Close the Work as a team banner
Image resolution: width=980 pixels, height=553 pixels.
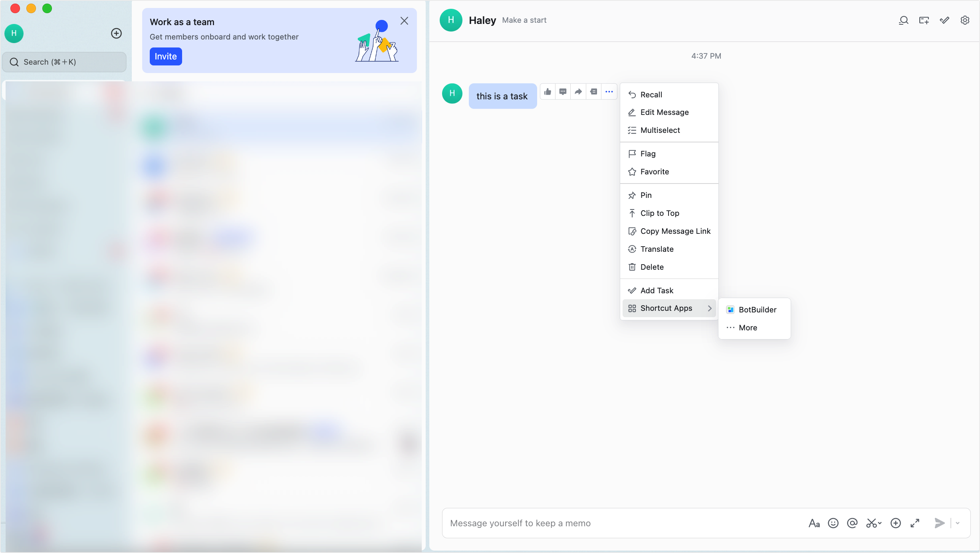tap(404, 21)
